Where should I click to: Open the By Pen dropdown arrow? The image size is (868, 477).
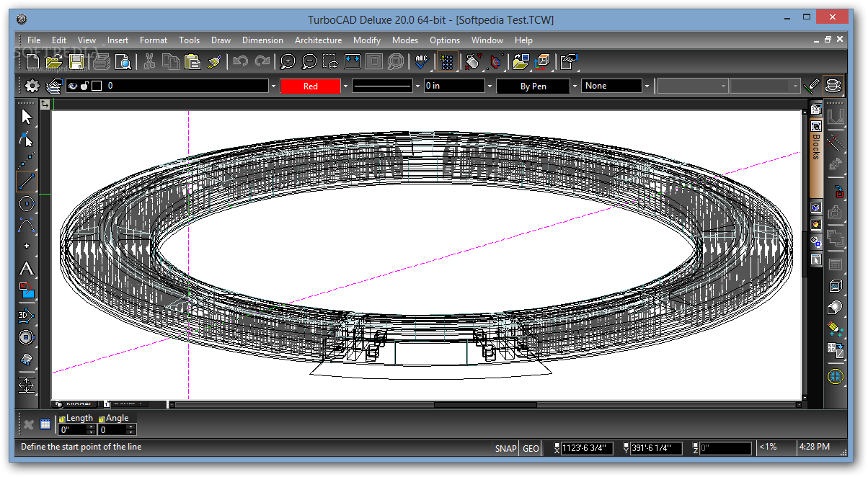(575, 86)
